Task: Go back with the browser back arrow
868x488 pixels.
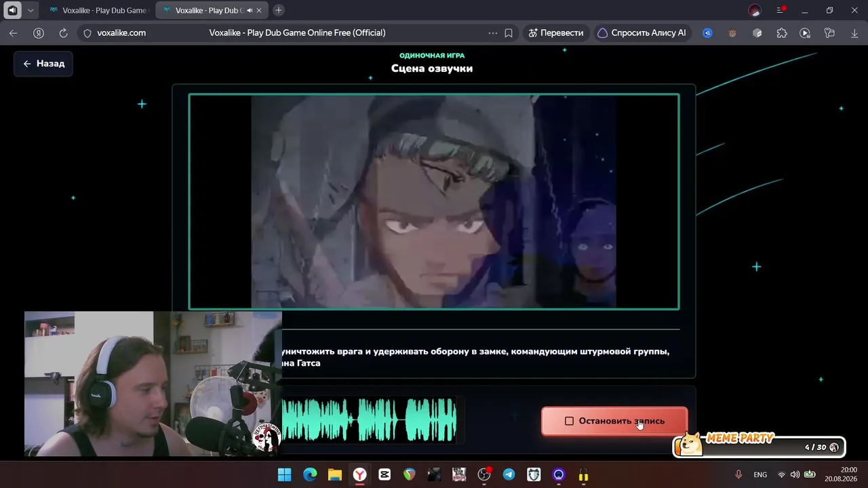Action: tap(14, 33)
